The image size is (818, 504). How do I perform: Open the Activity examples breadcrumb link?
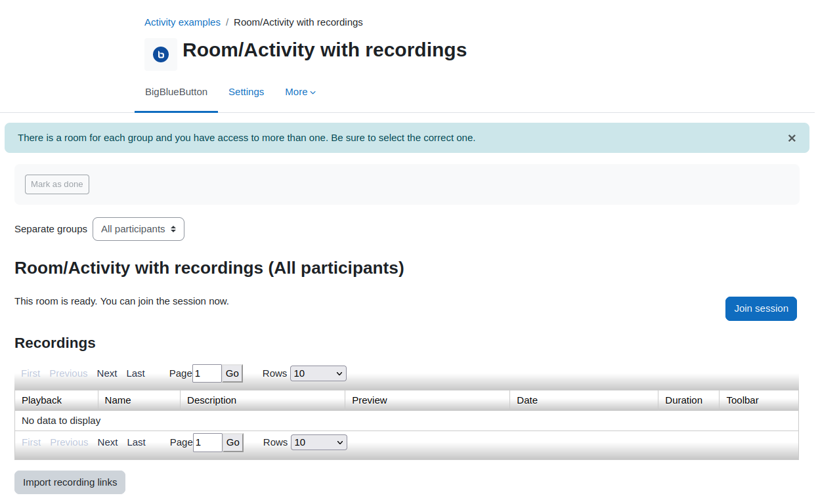(x=183, y=22)
